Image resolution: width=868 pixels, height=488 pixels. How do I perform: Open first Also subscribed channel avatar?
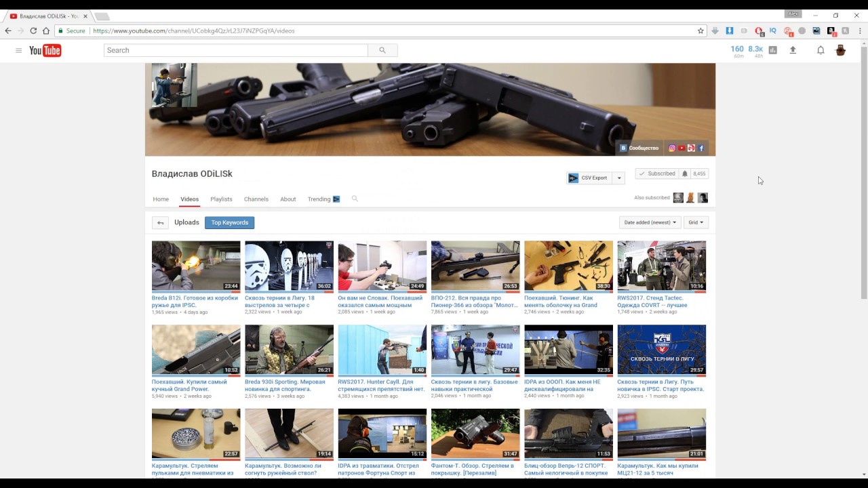(x=678, y=197)
